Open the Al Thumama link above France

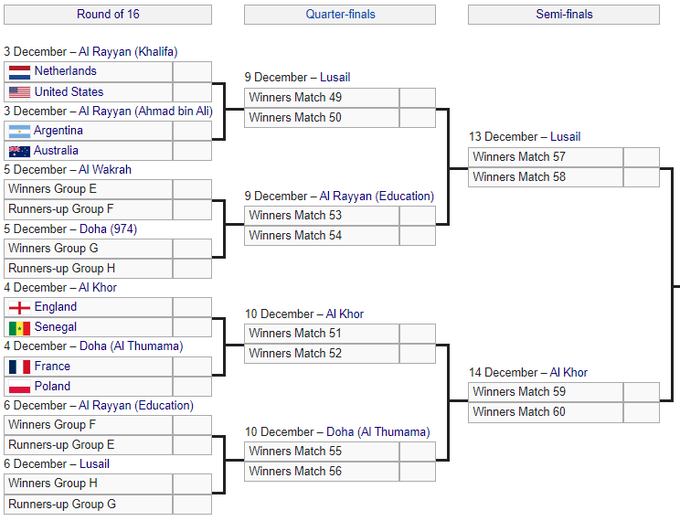coord(146,346)
